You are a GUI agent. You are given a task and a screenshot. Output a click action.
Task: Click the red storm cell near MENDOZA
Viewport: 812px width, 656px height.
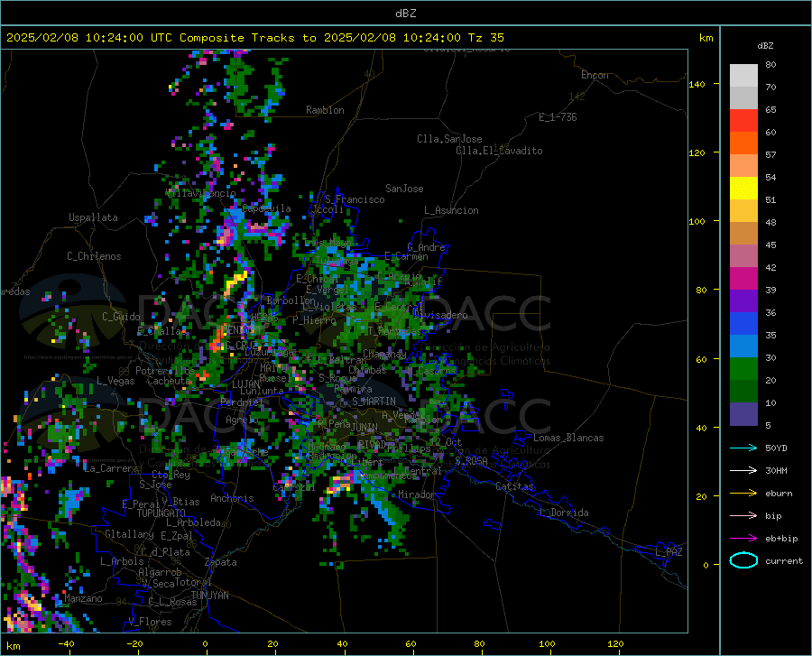click(x=217, y=338)
